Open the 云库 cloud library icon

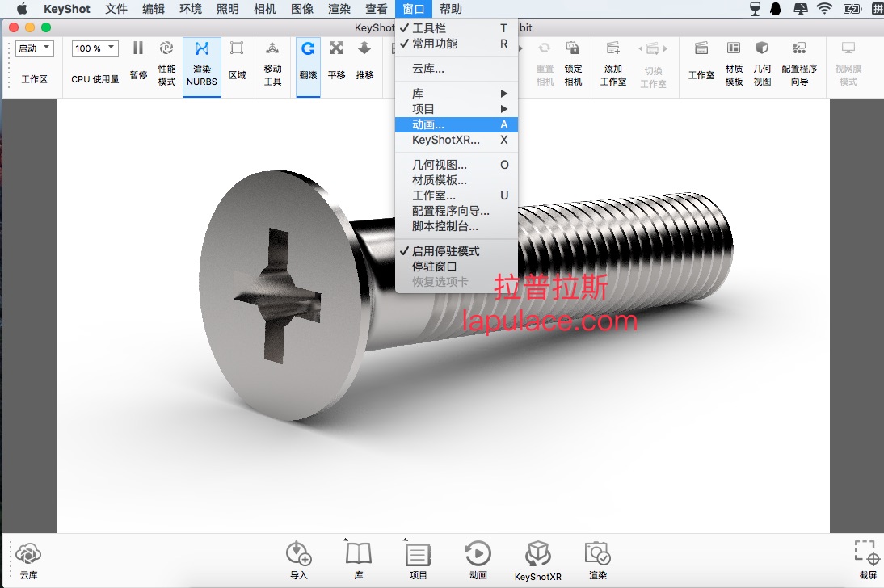(x=28, y=553)
